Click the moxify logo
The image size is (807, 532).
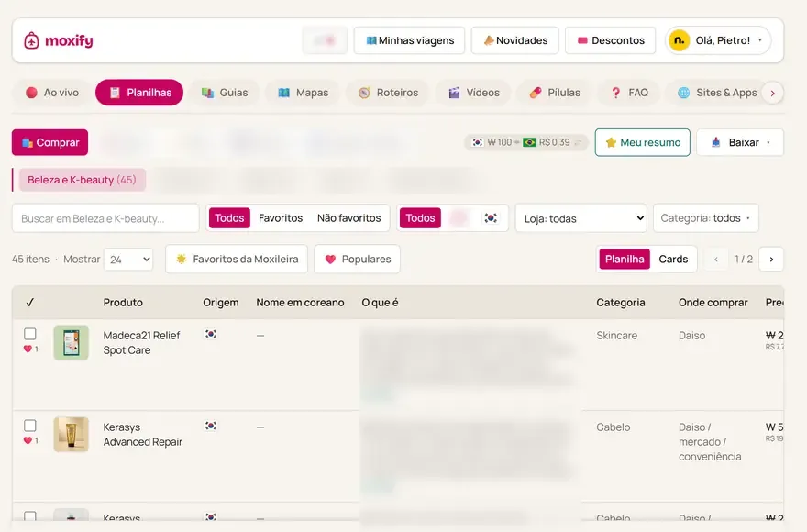coord(58,40)
